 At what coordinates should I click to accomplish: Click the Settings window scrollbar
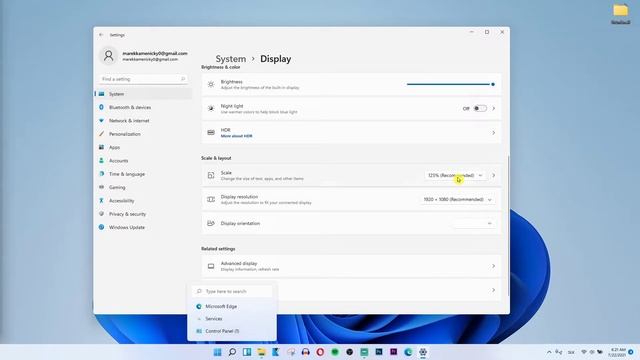tap(508, 226)
